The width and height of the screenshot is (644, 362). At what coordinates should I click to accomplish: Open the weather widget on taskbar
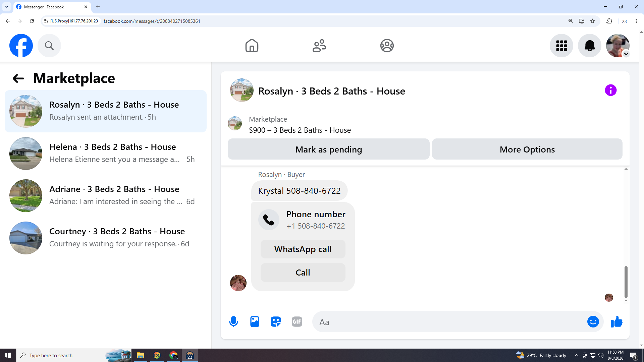[541, 355]
